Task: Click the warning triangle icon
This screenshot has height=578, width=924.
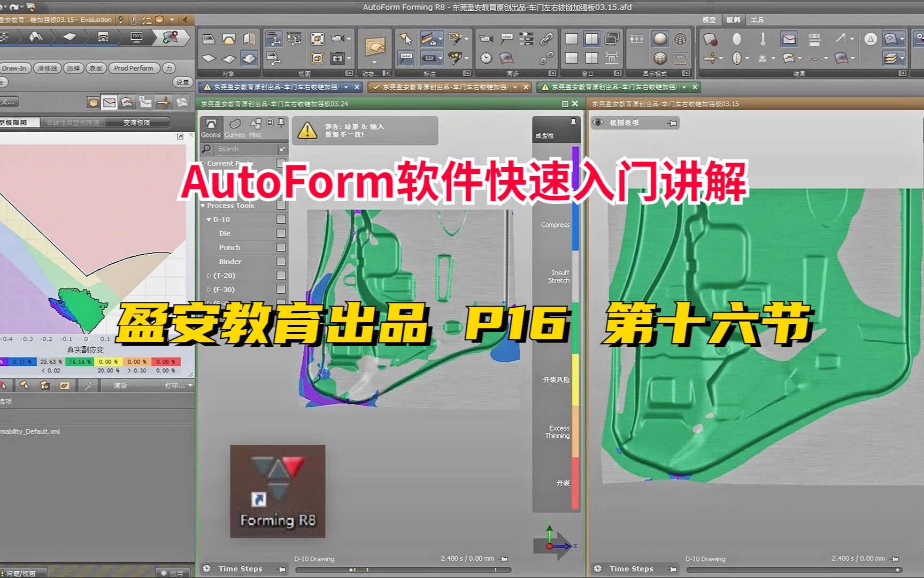Action: [x=307, y=130]
